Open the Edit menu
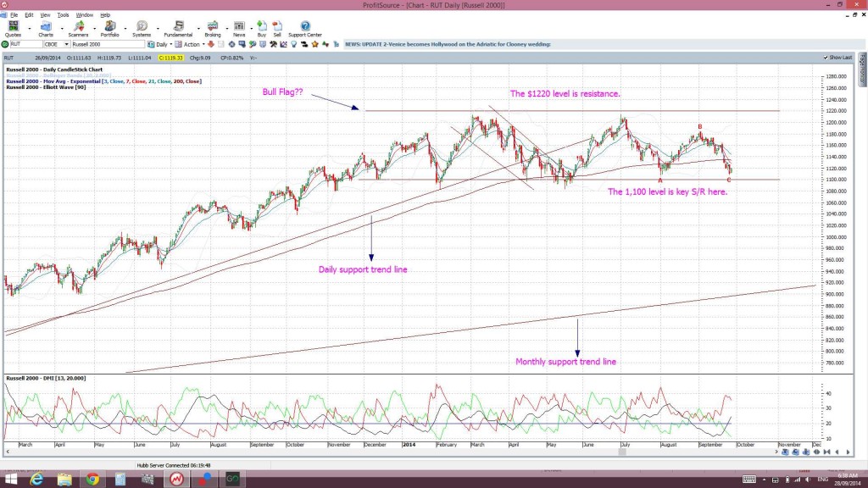Viewport: 868px width, 488px height. pos(29,15)
